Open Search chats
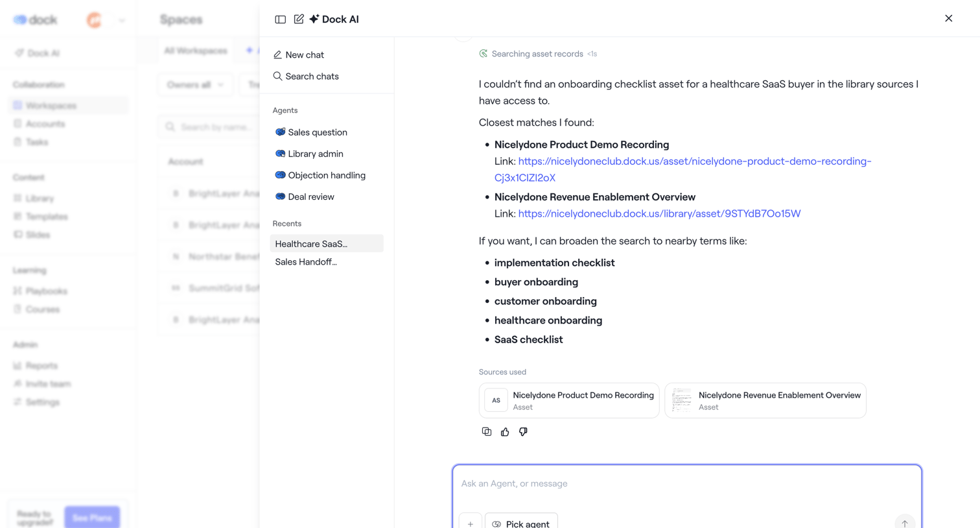 [306, 77]
